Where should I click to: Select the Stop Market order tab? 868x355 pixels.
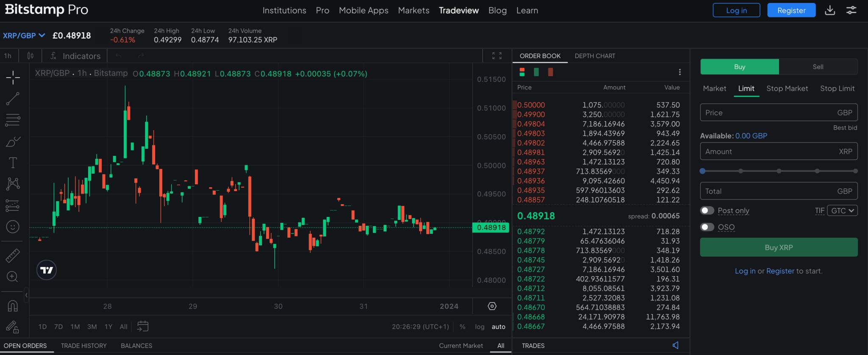787,89
